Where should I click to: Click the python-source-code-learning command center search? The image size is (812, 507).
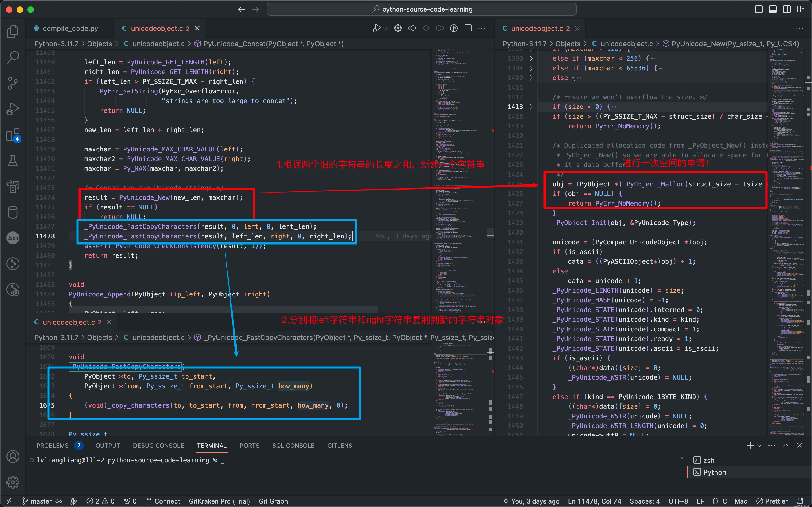click(x=421, y=9)
